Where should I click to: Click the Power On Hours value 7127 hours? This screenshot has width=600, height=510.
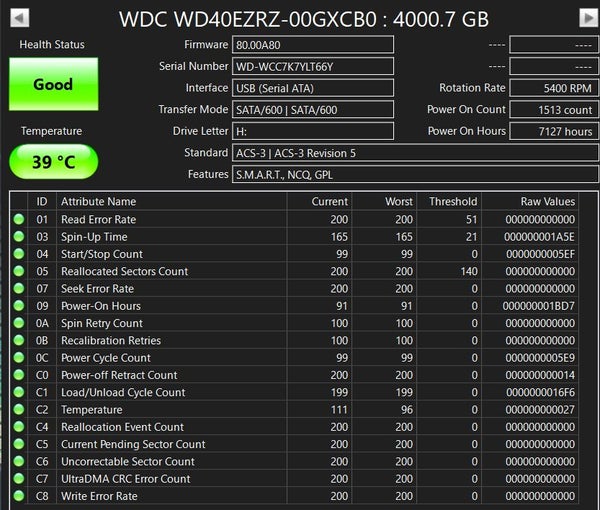coord(554,131)
